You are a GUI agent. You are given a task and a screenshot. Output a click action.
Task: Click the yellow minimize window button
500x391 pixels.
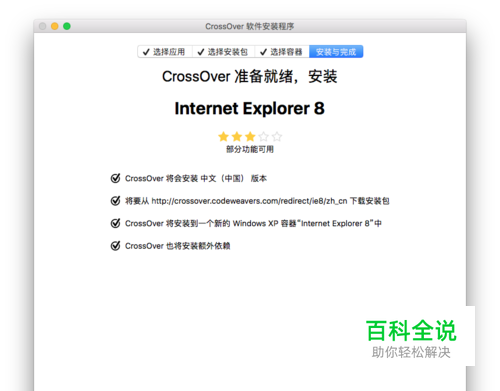(x=55, y=26)
